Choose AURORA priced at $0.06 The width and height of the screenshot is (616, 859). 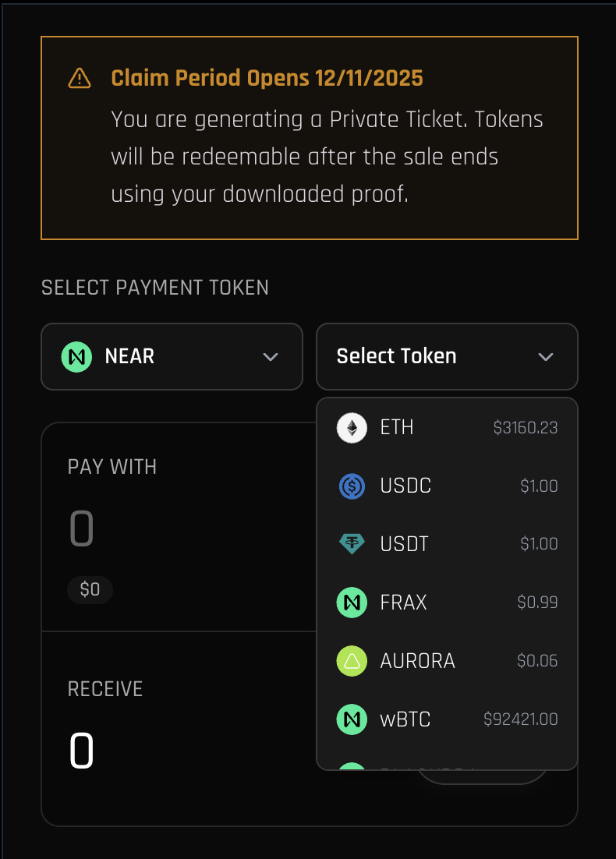[447, 661]
